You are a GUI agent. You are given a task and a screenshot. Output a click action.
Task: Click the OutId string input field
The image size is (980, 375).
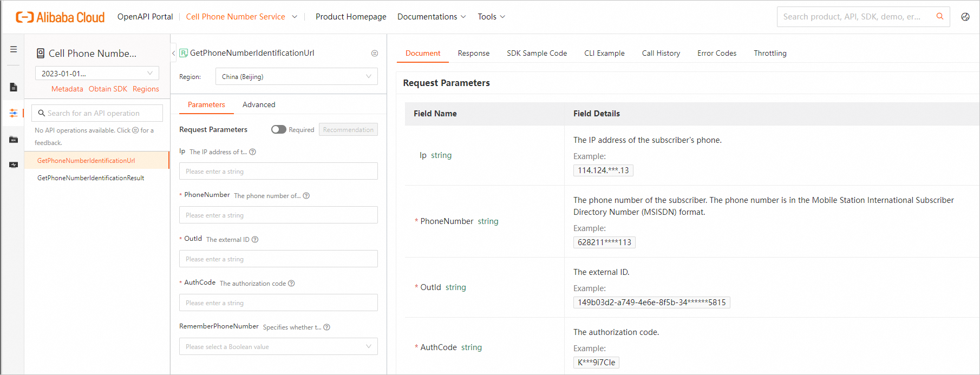pyautogui.click(x=278, y=259)
